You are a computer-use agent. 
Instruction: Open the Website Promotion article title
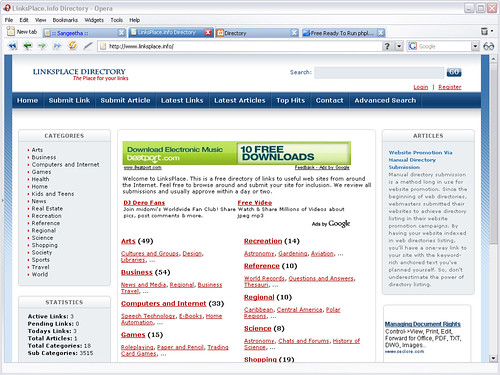coord(420,160)
